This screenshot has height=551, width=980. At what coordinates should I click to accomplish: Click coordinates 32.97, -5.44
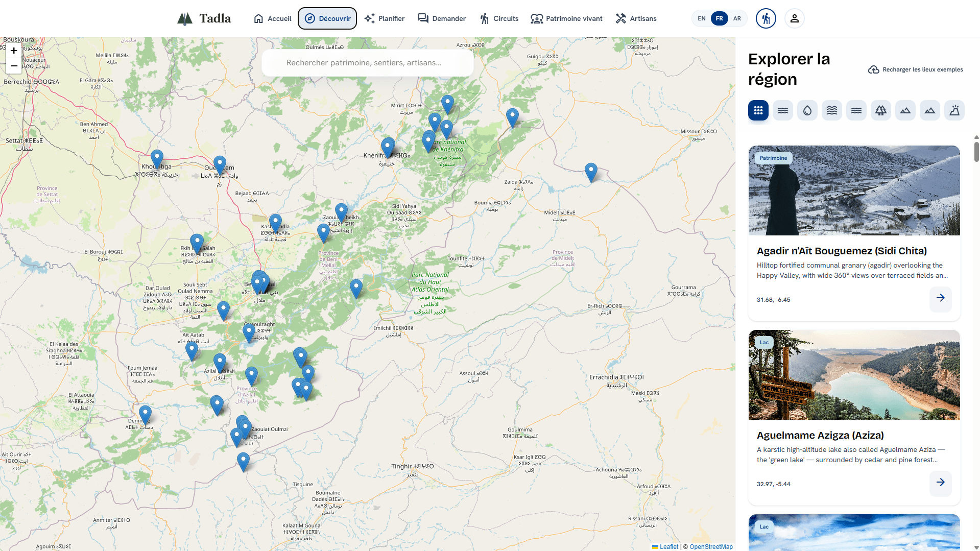[x=773, y=484]
